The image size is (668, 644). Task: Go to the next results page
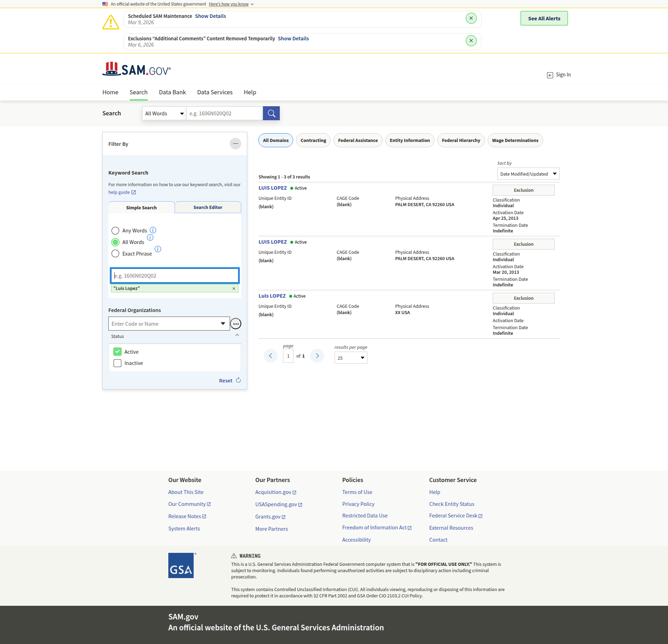(317, 356)
